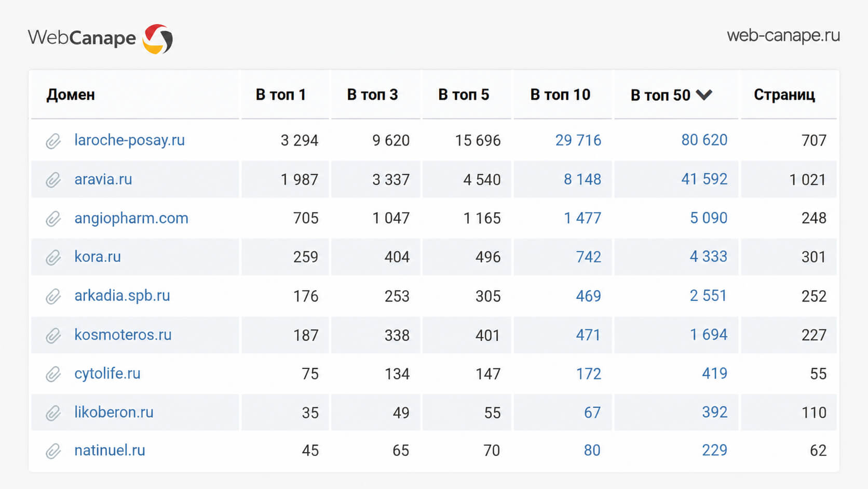This screenshot has width=868, height=489.
Task: Open the 229 top-50 link
Action: (x=714, y=451)
